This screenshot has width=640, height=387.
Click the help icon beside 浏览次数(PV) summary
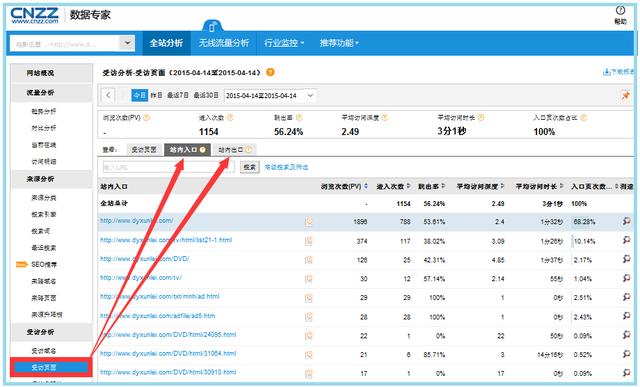coord(147,118)
